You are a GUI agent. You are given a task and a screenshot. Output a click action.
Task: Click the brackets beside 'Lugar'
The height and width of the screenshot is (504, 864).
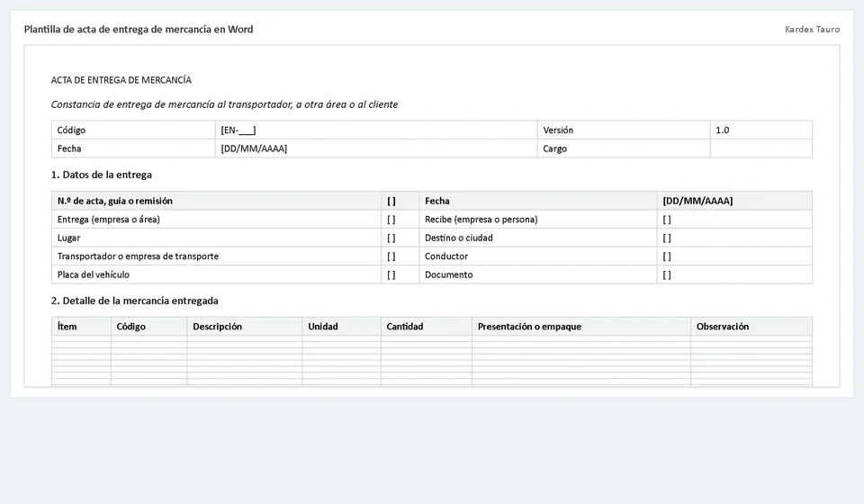(391, 238)
